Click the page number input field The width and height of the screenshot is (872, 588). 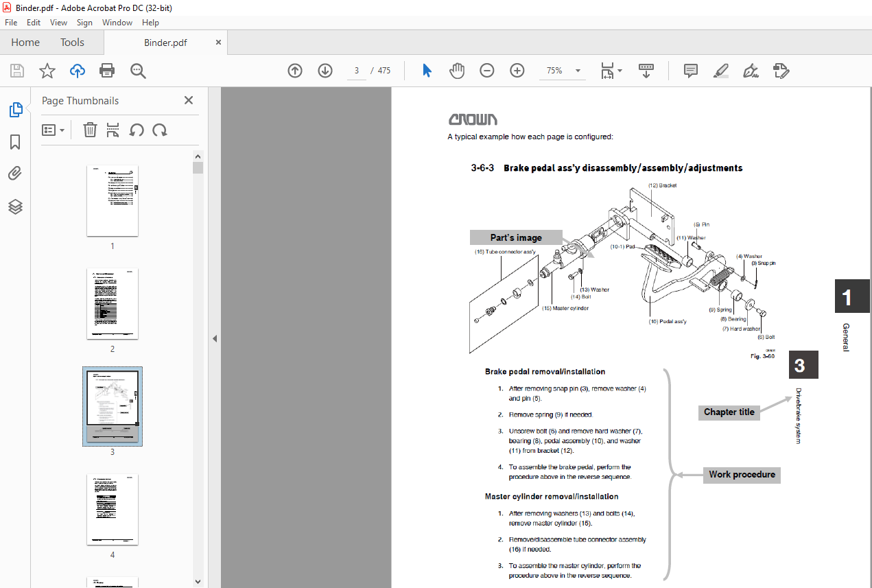click(x=357, y=71)
